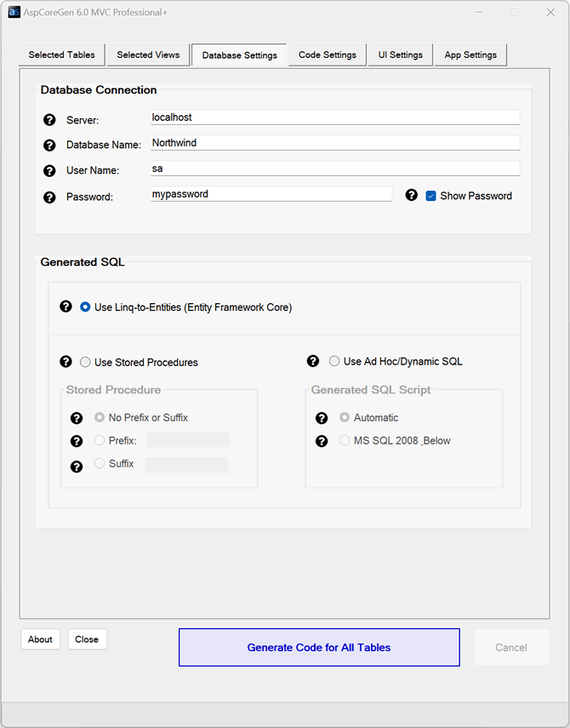Click help icon for No Prefix or Suffix
Viewport: 570px width, 728px height.
(77, 418)
